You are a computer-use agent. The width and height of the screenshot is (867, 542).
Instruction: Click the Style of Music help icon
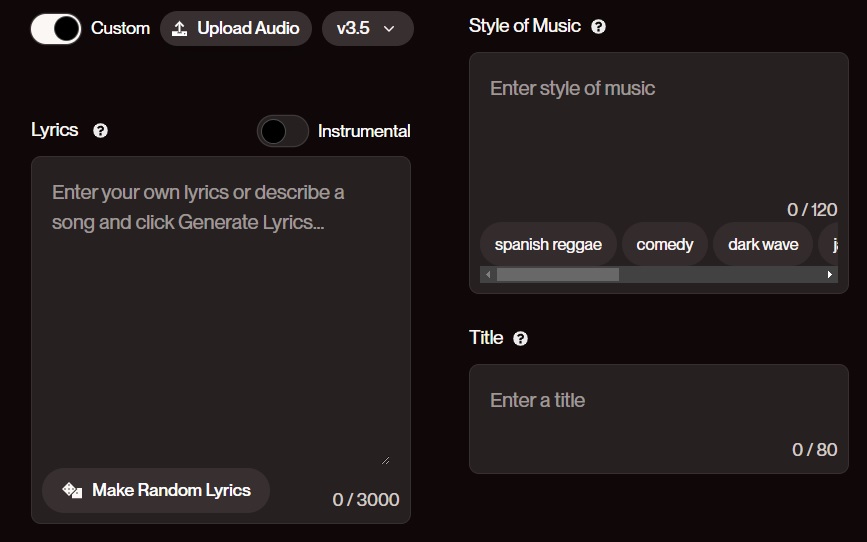pos(598,27)
